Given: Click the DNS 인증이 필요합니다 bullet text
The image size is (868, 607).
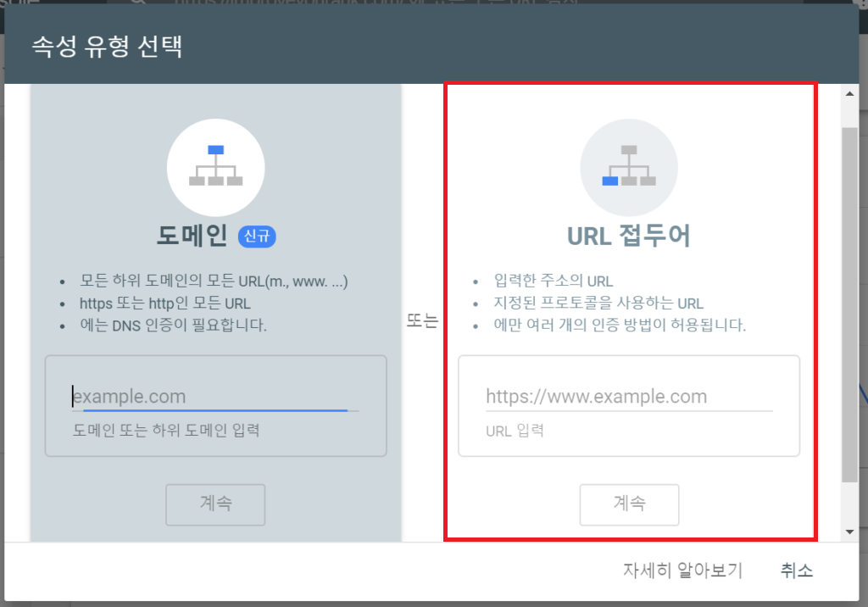Looking at the screenshot, I should (x=174, y=325).
